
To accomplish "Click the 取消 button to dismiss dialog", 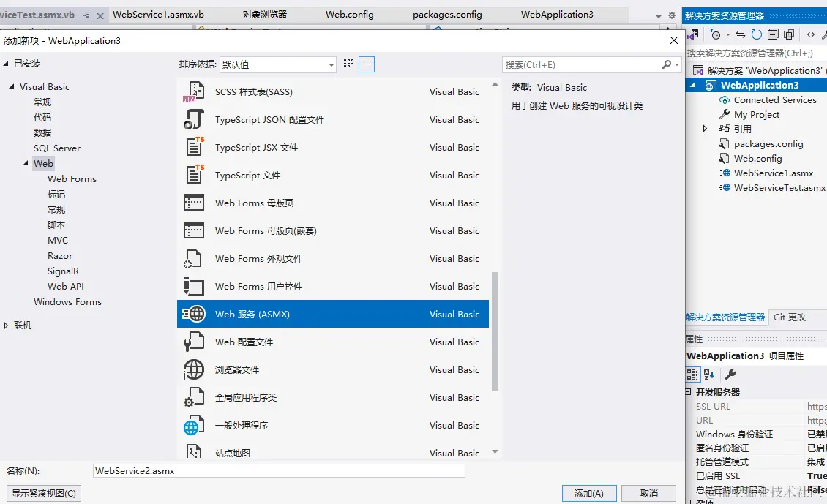I will coord(648,494).
